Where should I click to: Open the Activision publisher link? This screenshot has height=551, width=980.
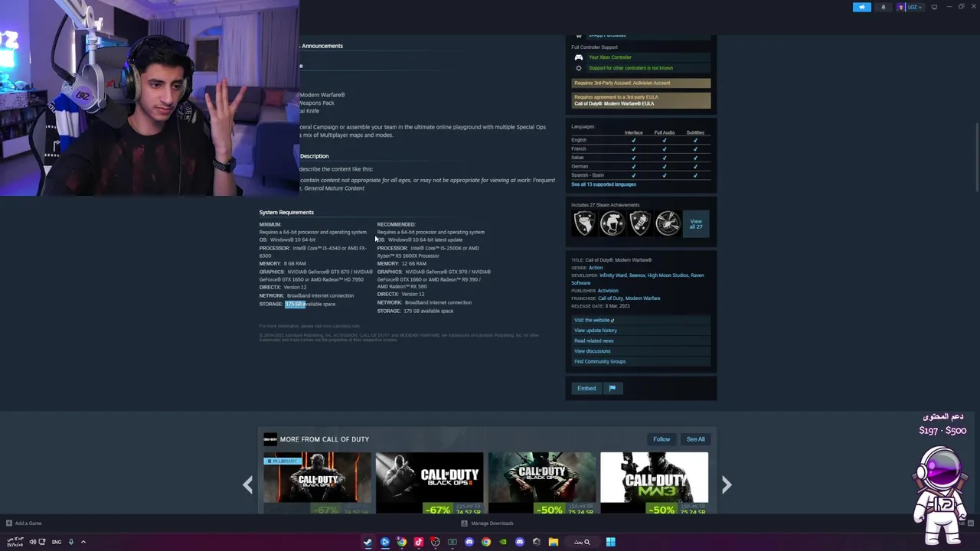608,291
